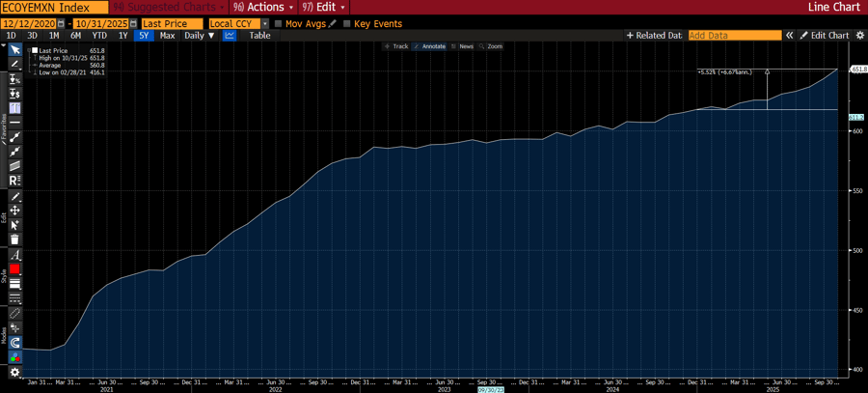Switch to the Table view tab
The width and height of the screenshot is (868, 393).
coord(259,36)
